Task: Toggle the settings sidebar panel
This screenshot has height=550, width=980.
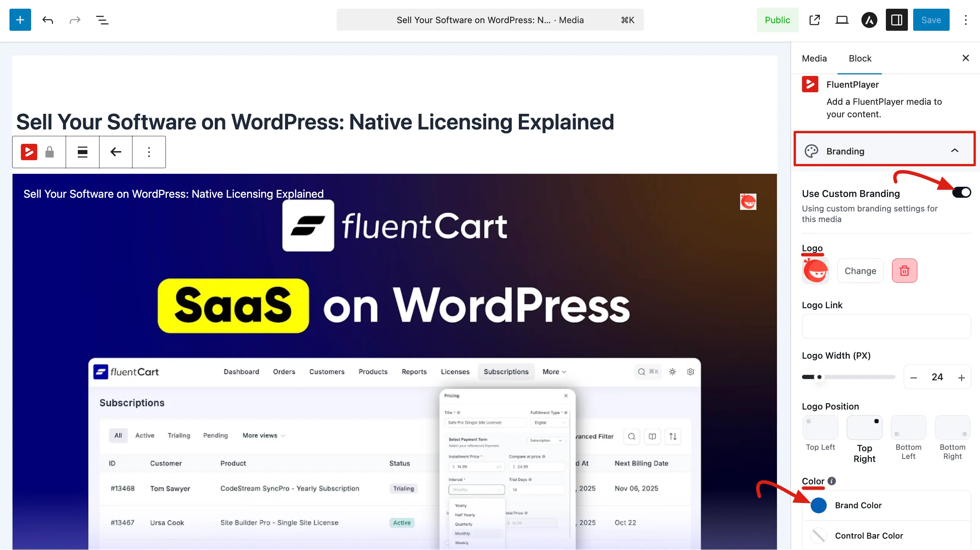Action: 896,20
